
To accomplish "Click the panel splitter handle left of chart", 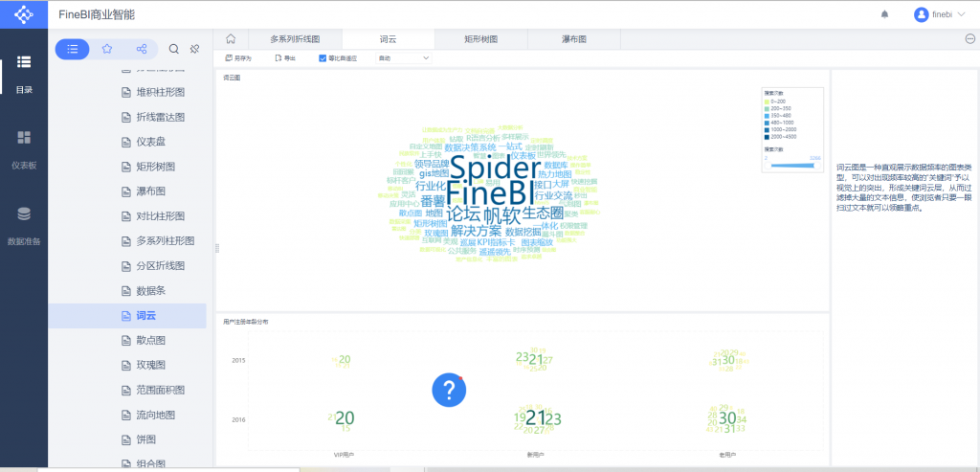I will click(217, 248).
